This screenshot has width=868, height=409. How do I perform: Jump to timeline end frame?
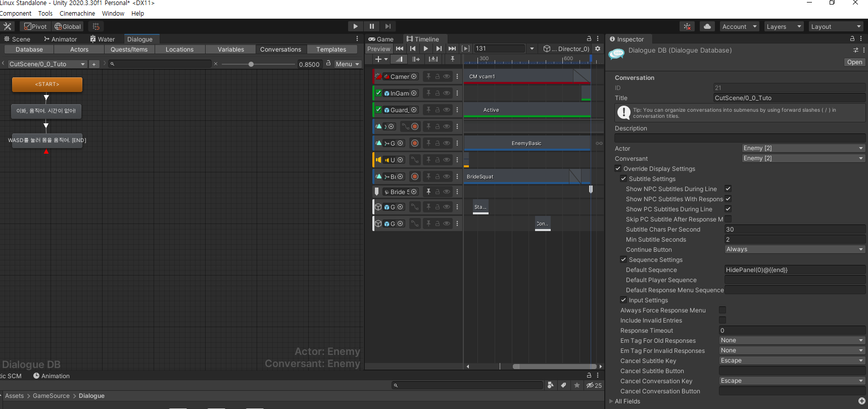pyautogui.click(x=452, y=49)
